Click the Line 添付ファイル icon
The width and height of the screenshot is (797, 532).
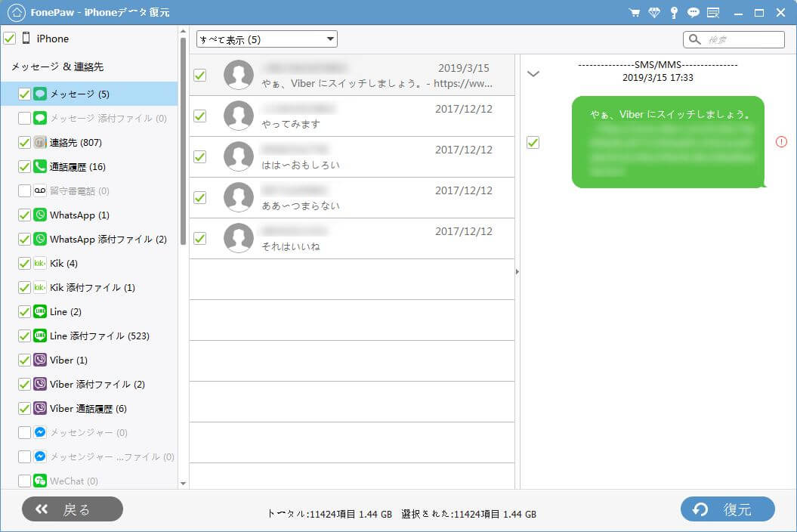(x=40, y=336)
